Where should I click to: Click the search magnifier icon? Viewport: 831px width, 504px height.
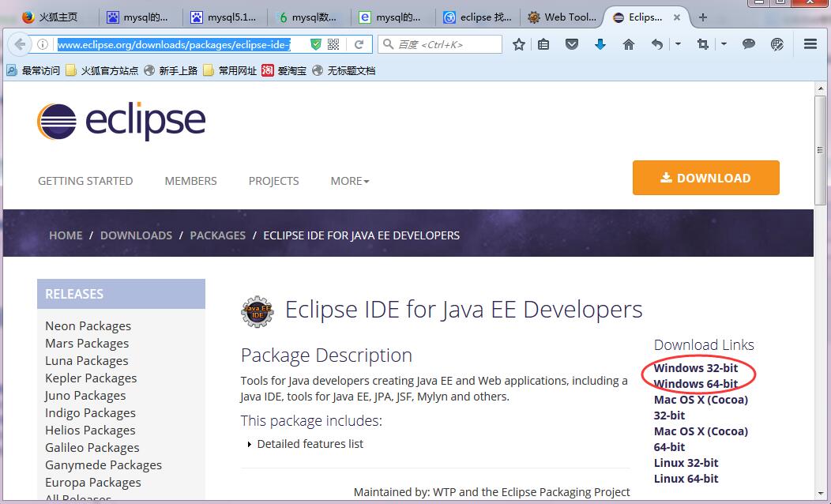[389, 44]
